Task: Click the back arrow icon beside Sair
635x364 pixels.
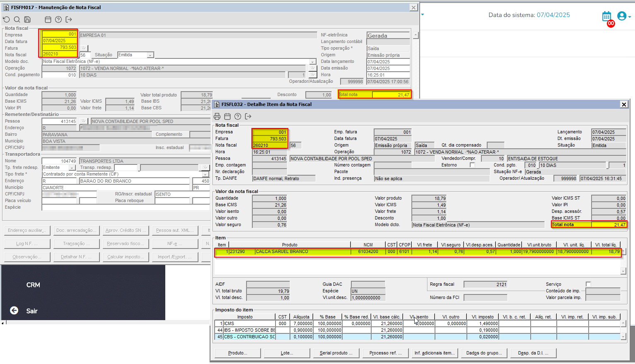Action: click(14, 311)
